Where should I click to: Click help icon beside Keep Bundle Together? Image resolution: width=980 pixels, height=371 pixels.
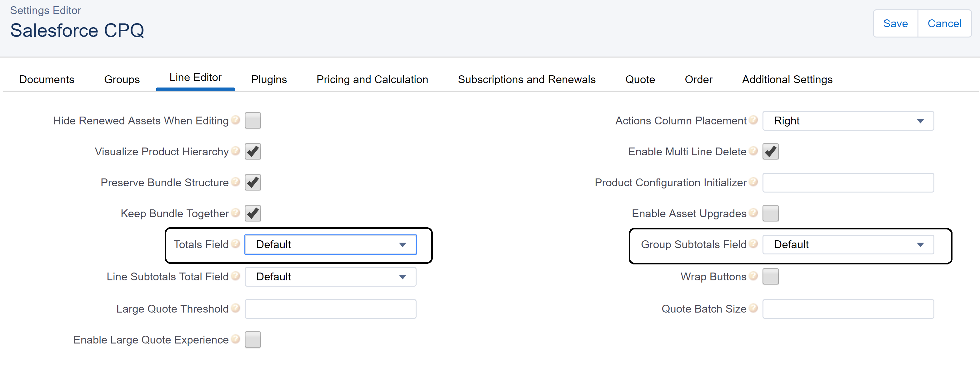[236, 212]
